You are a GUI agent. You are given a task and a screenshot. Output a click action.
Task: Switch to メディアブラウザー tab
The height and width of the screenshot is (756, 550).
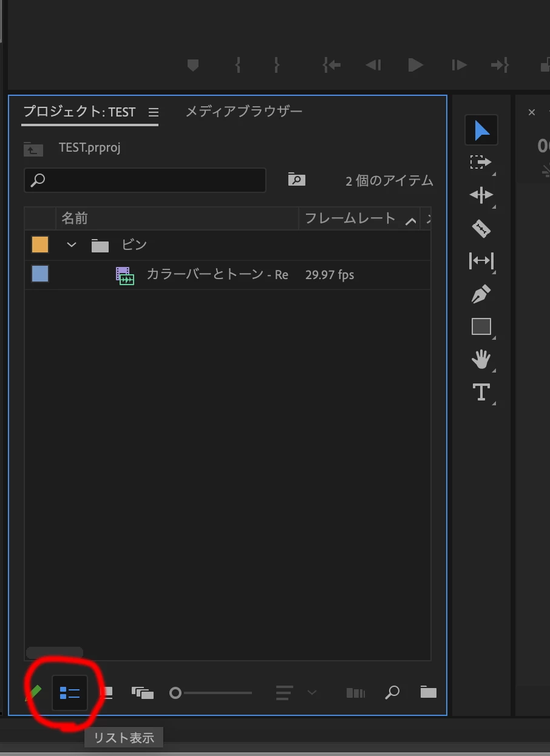(x=243, y=112)
